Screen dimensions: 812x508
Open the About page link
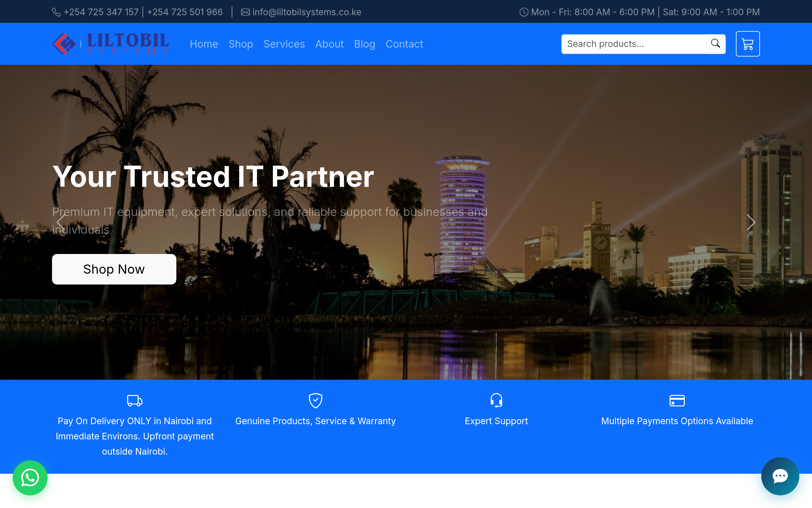[x=329, y=44]
